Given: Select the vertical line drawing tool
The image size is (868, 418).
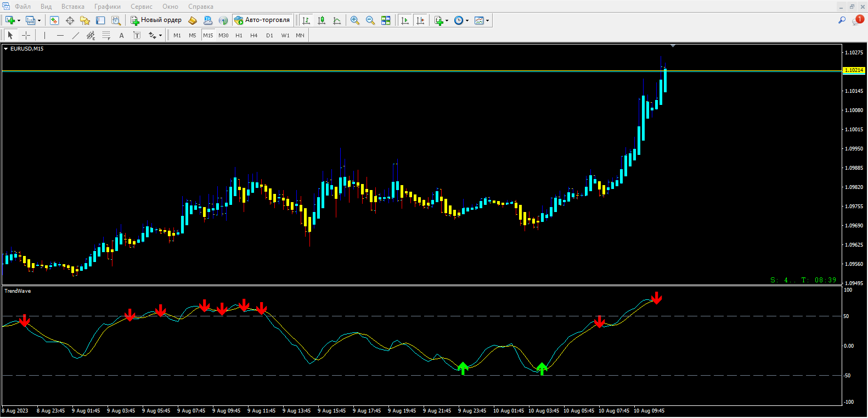Looking at the screenshot, I should 44,35.
